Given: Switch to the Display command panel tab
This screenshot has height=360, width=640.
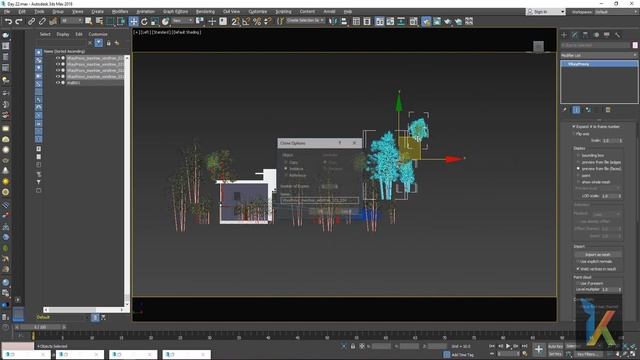Looking at the screenshot, I should (x=607, y=35).
